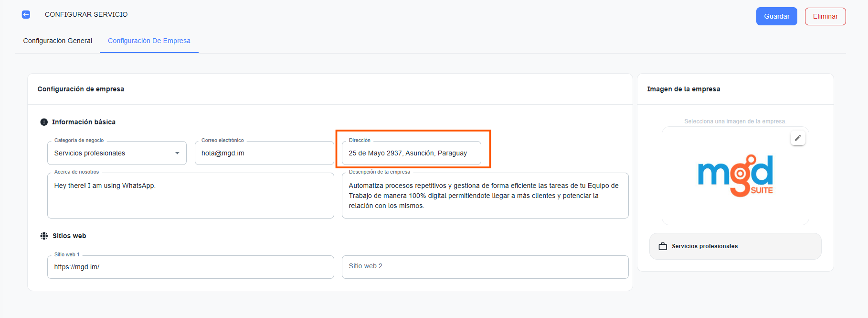
Task: Click the mgd Suite company logo
Action: (735, 175)
